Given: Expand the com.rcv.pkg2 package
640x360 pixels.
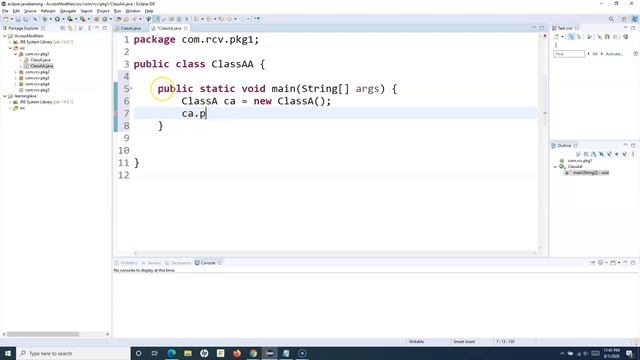Looking at the screenshot, I should click(16, 72).
